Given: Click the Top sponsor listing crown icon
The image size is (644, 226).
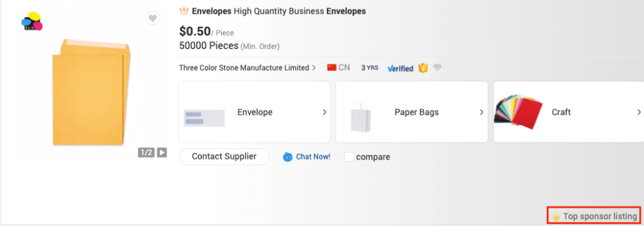Looking at the screenshot, I should click(557, 217).
